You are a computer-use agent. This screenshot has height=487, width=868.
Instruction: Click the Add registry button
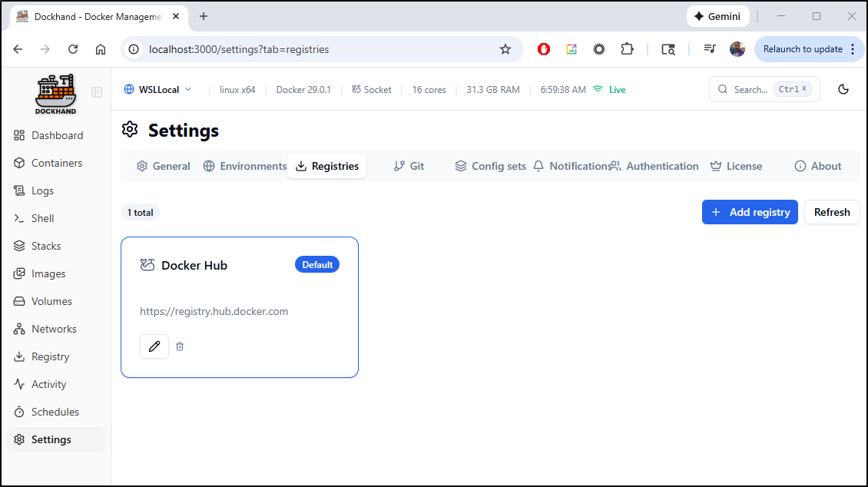750,212
